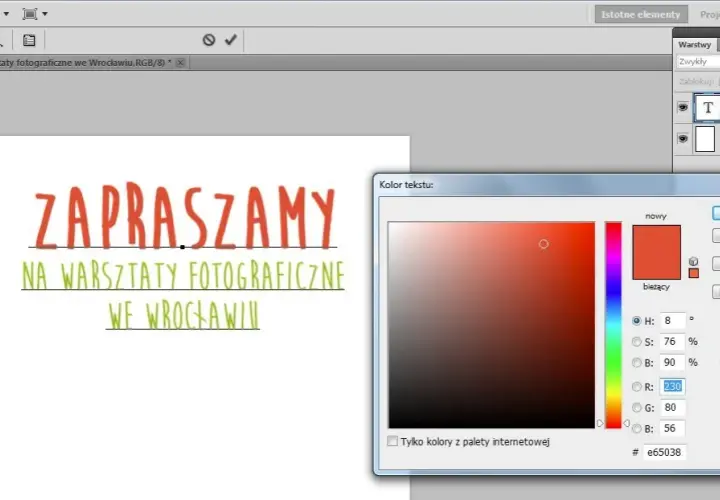The image size is (720, 500).
Task: Select the R red radio button
Action: click(x=636, y=387)
